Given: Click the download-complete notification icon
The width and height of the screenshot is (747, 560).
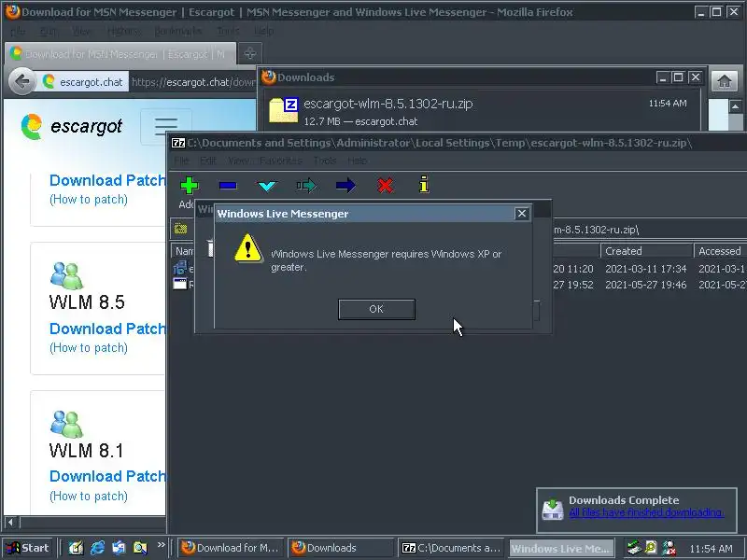Looking at the screenshot, I should 553,510.
